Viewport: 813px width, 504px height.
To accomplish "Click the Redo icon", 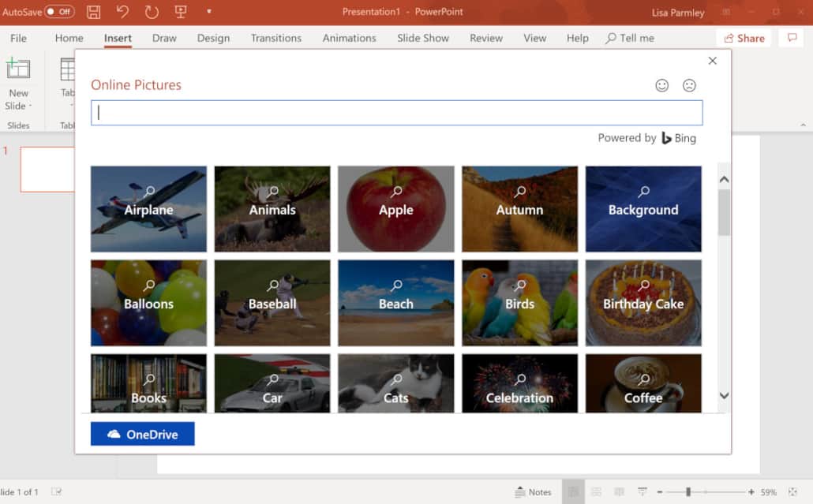I will pos(152,11).
